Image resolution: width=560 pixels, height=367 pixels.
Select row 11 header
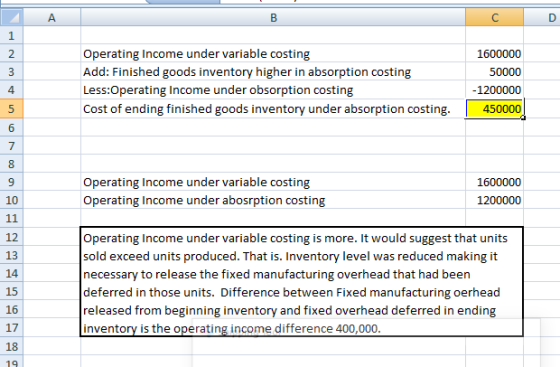[x=12, y=218]
